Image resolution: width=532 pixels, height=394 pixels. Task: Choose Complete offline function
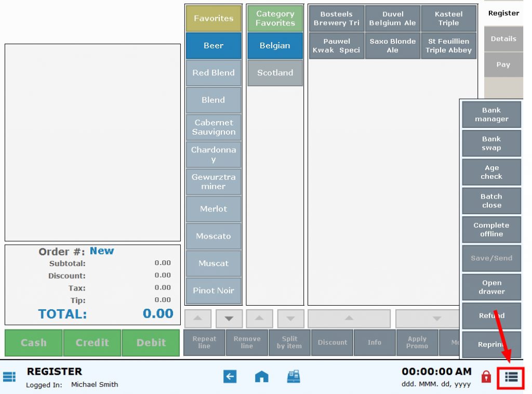tap(491, 229)
